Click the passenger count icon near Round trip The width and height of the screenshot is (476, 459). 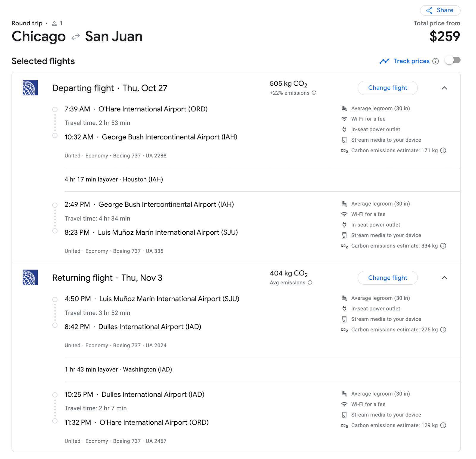click(x=54, y=23)
